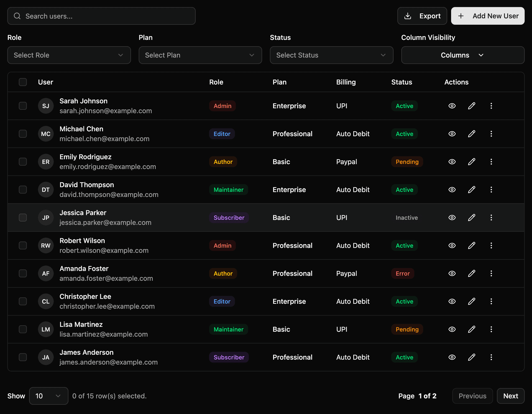Click the Export button

point(422,16)
